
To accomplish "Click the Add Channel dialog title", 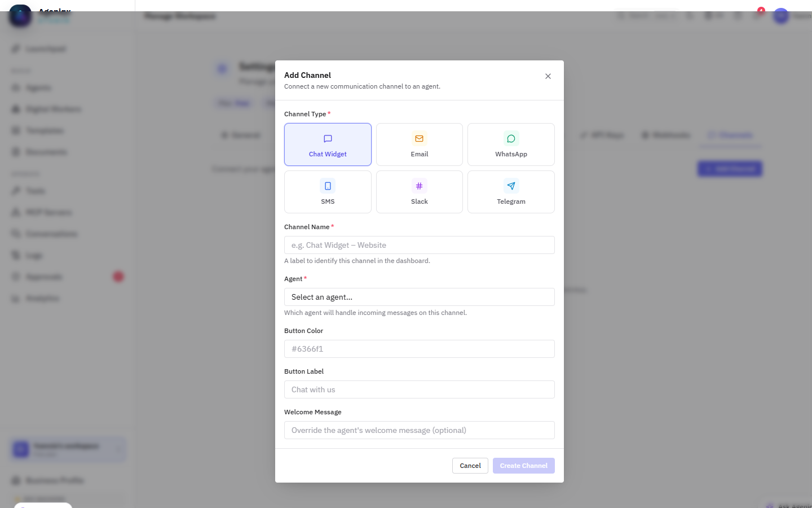I will point(307,75).
